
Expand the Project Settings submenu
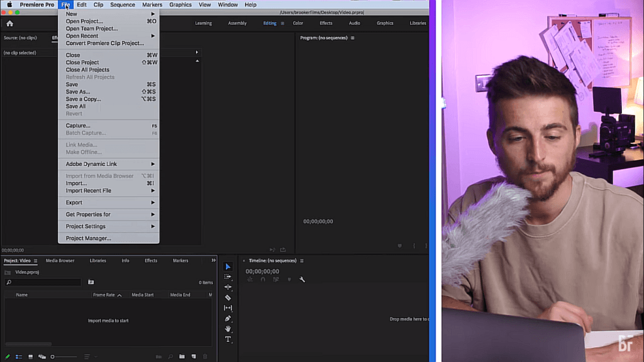(108, 226)
